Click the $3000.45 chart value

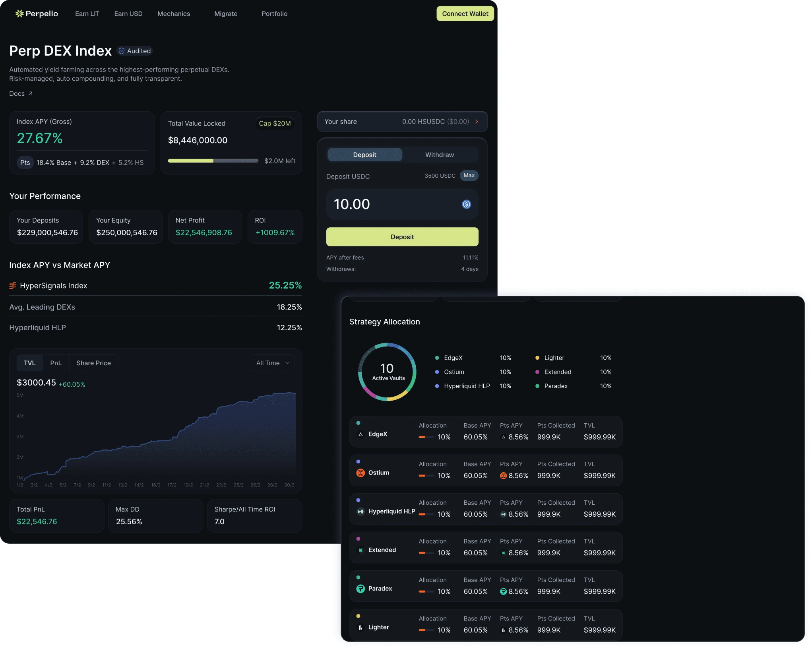[36, 382]
